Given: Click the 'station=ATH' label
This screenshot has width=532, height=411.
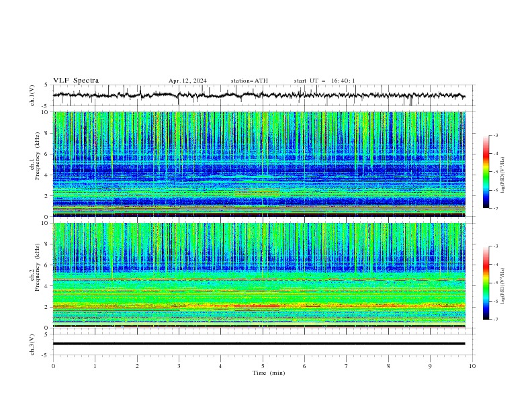Looking at the screenshot, I should coord(249,81).
